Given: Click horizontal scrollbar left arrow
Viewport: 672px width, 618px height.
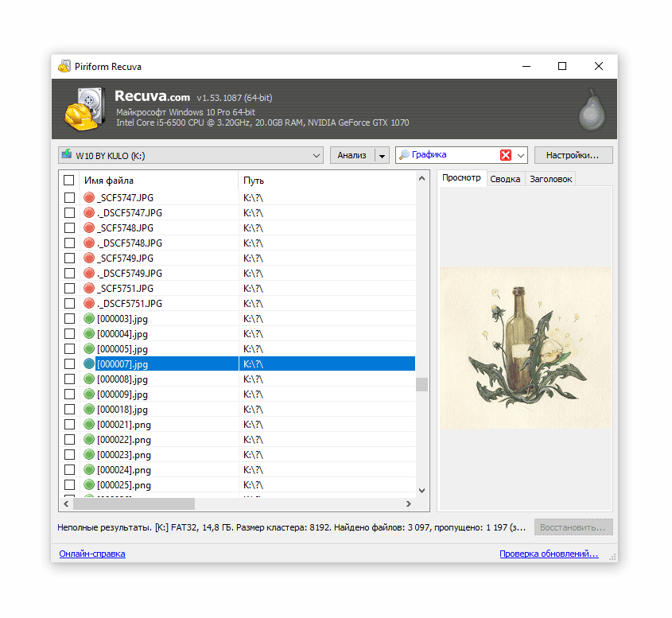Looking at the screenshot, I should coord(67,504).
